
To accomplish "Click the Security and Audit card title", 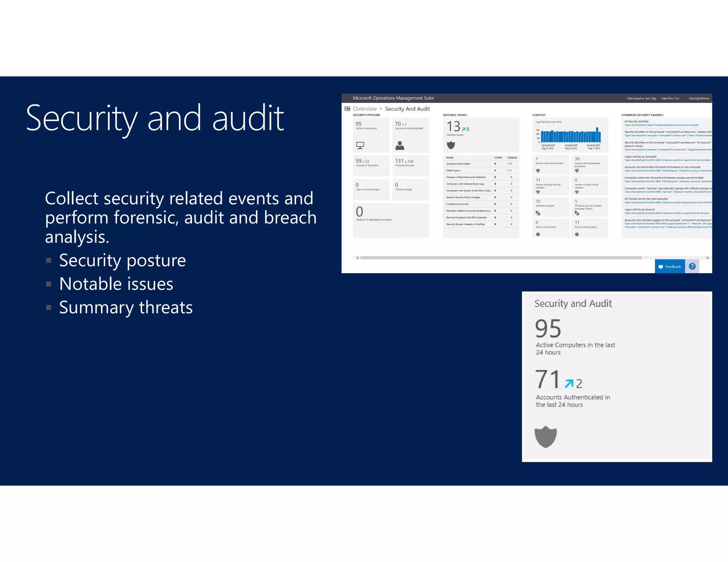I will 573,303.
